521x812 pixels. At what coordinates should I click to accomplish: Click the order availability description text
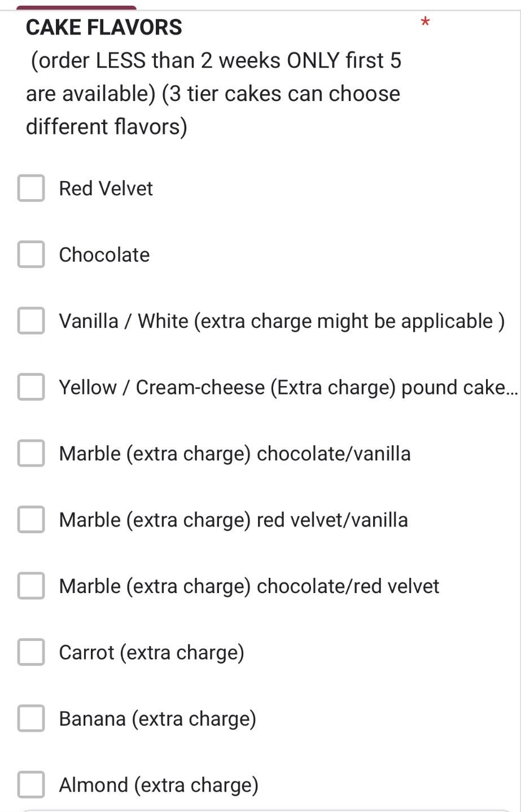click(x=213, y=94)
